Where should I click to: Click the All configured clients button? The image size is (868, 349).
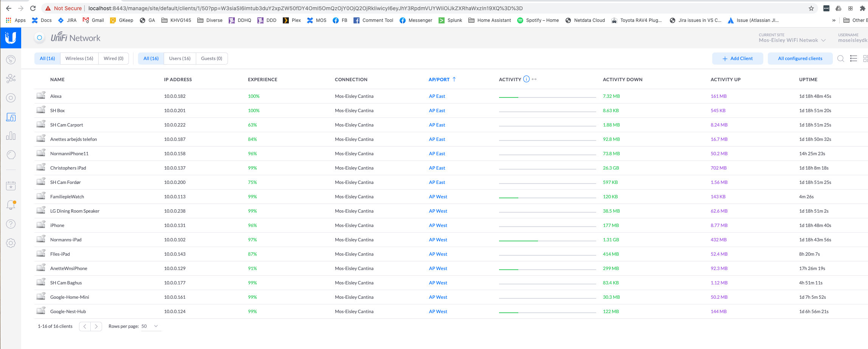(800, 59)
